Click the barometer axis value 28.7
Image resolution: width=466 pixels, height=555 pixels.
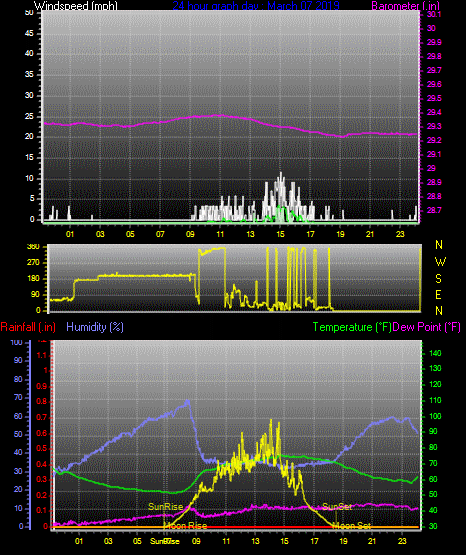pyautogui.click(x=434, y=210)
